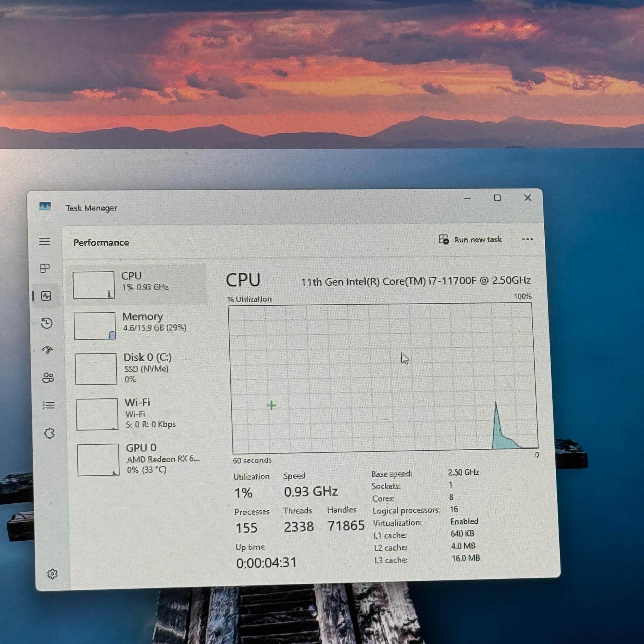Viewport: 644px width, 644px height.
Task: Open the Services page icon
Action: 49,433
